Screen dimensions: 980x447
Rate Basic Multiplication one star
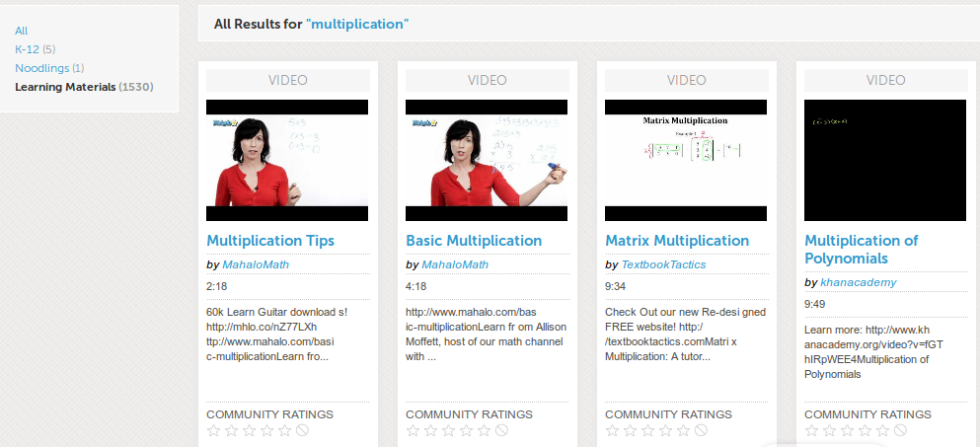pyautogui.click(x=414, y=430)
